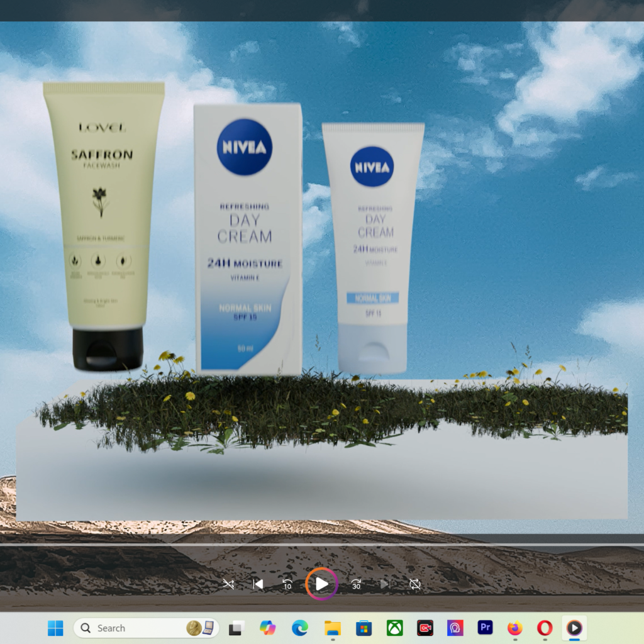
Task: Open Microsoft Edge from the taskbar
Action: (x=300, y=628)
